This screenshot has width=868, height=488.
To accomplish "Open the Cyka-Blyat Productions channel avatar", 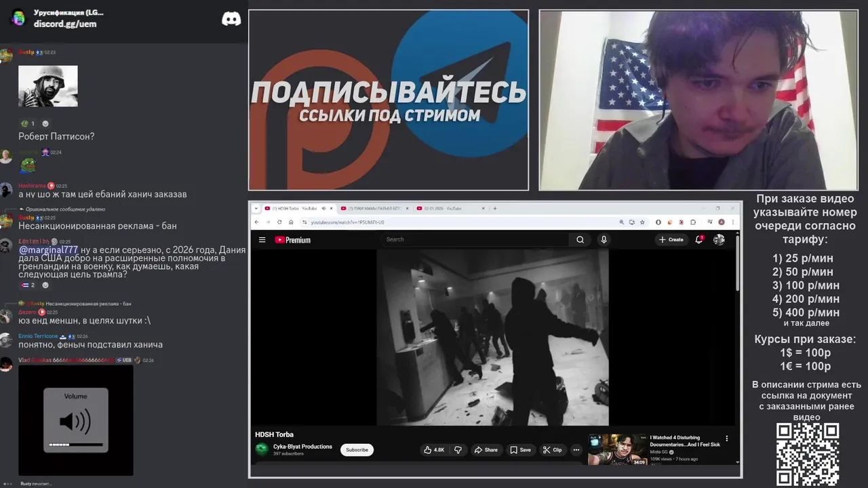I will coord(262,449).
